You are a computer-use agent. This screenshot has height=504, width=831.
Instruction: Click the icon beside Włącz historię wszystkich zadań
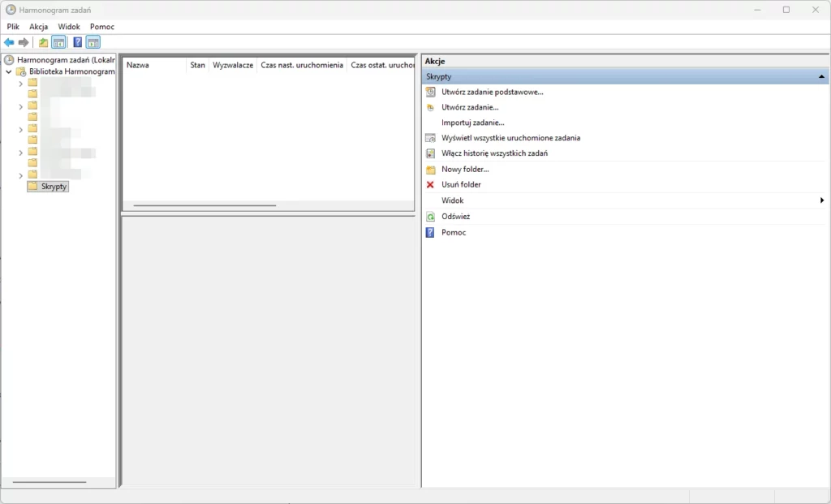coord(430,153)
